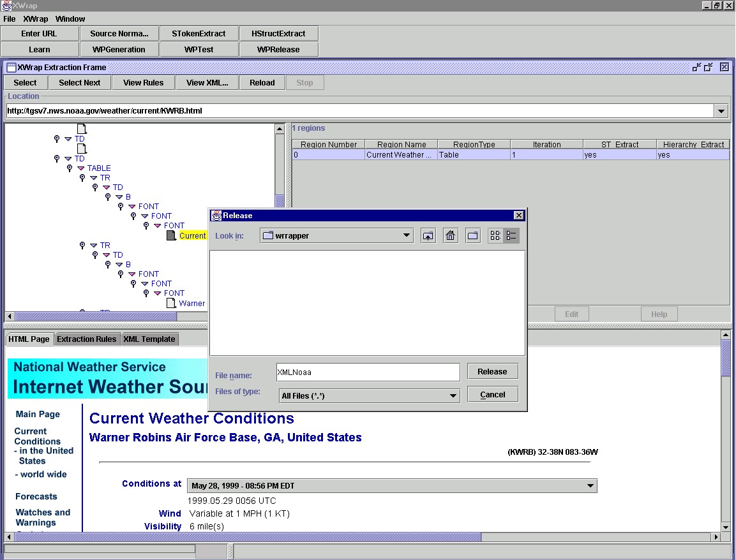Click the Home directory icon
736x560 pixels.
click(451, 236)
